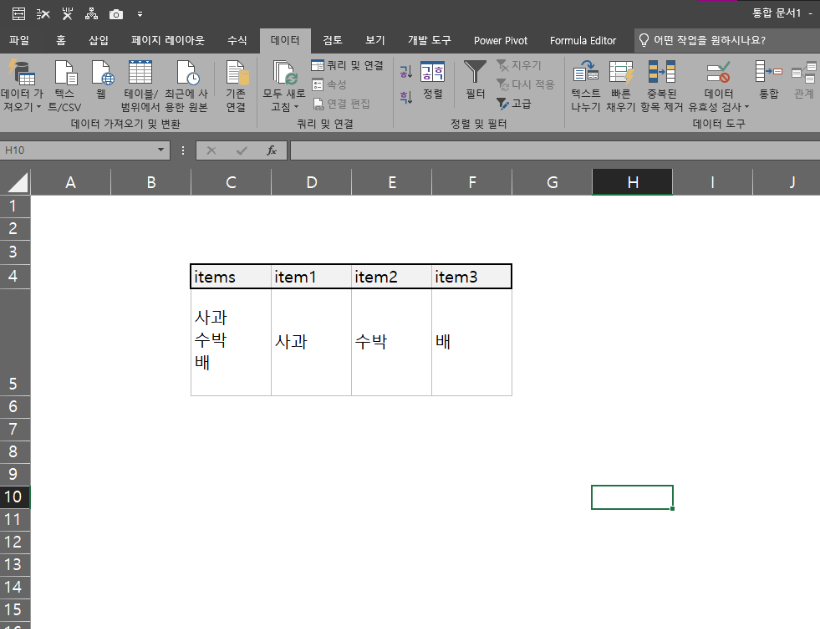This screenshot has height=629, width=820.
Task: Sort descending with the bottom sort icon
Action: point(406,96)
